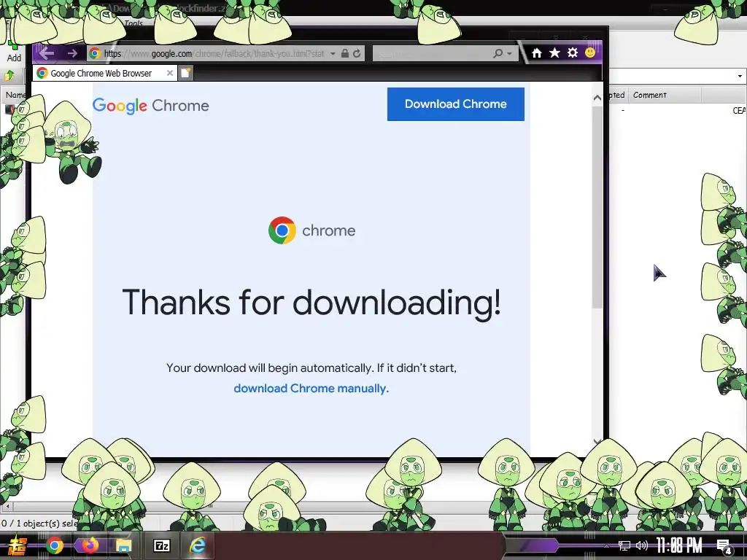Image resolution: width=747 pixels, height=560 pixels.
Task: Click the Google Chrome logo in the page header
Action: pos(150,105)
